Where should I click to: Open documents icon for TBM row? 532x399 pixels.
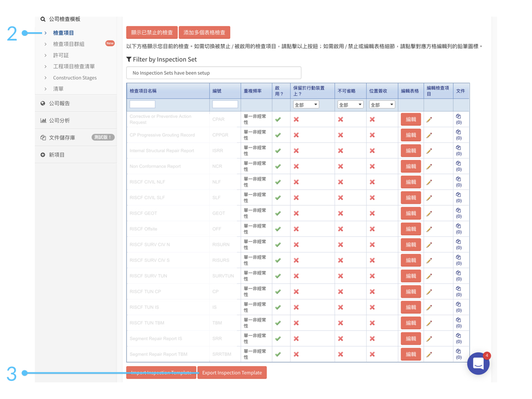point(458,320)
